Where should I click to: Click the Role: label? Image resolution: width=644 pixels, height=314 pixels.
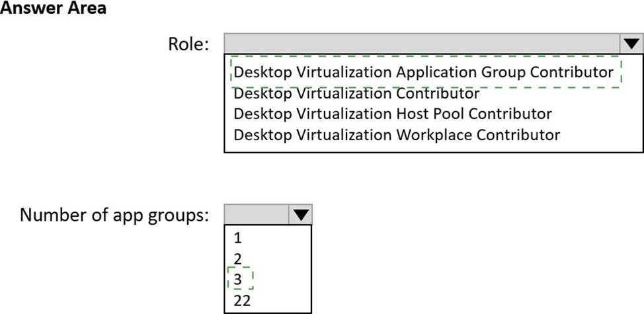coord(188,44)
